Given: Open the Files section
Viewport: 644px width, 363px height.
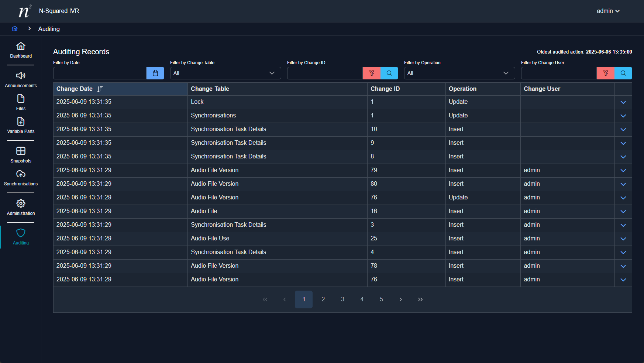Looking at the screenshot, I should (21, 103).
